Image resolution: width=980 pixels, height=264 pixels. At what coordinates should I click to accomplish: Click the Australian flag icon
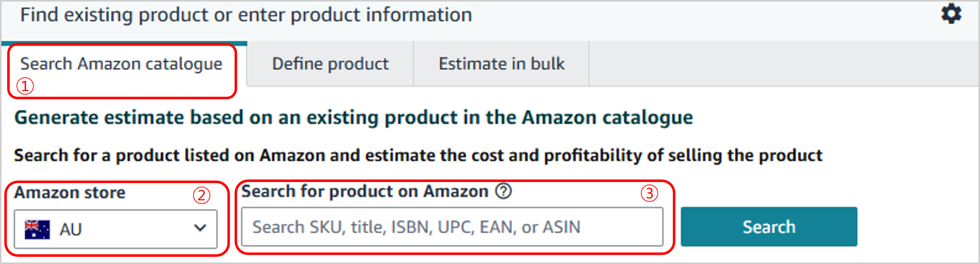[37, 229]
